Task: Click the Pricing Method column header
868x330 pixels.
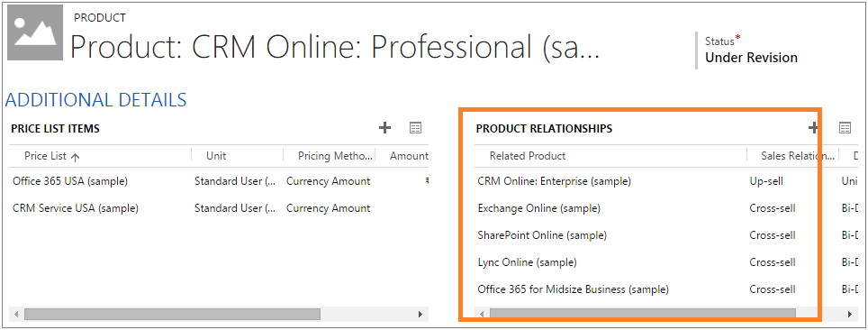Action: 336,156
